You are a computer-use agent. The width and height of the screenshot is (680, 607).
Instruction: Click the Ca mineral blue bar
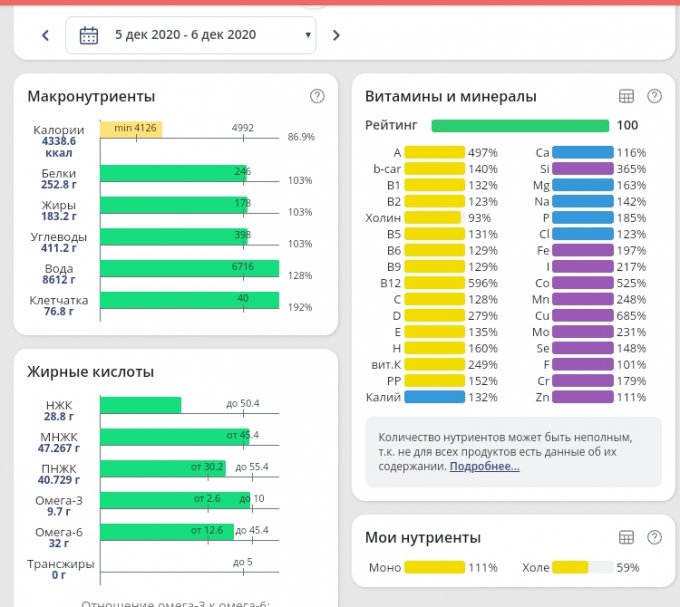[582, 153]
